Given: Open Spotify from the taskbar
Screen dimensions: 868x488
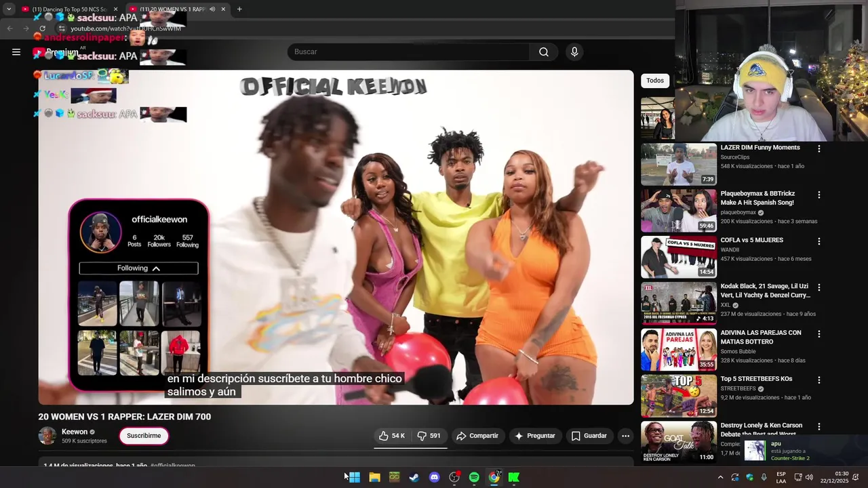Looking at the screenshot, I should click(x=474, y=477).
